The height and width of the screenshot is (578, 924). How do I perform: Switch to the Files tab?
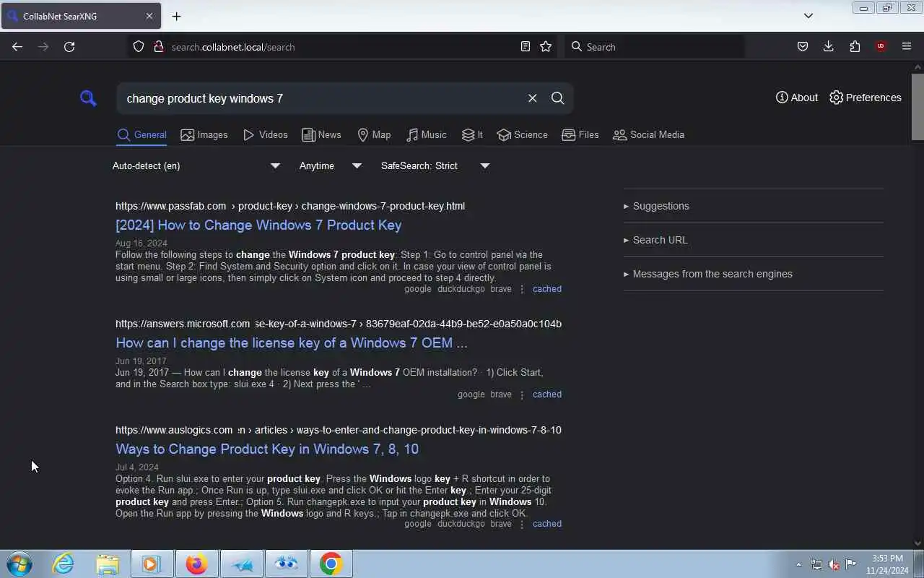[x=580, y=135]
